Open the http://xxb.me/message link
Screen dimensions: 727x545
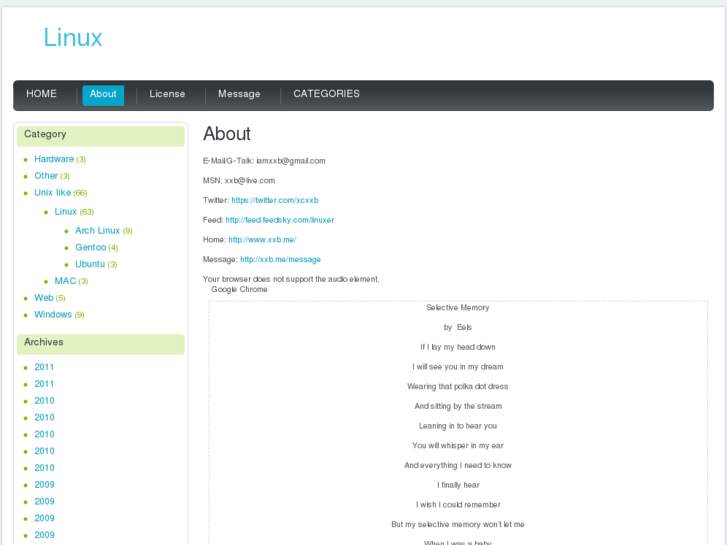click(x=281, y=259)
